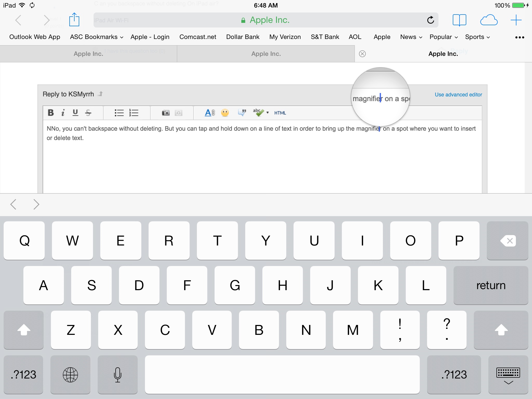Click the quote insertion icon
This screenshot has height=399, width=532.
pos(242,113)
